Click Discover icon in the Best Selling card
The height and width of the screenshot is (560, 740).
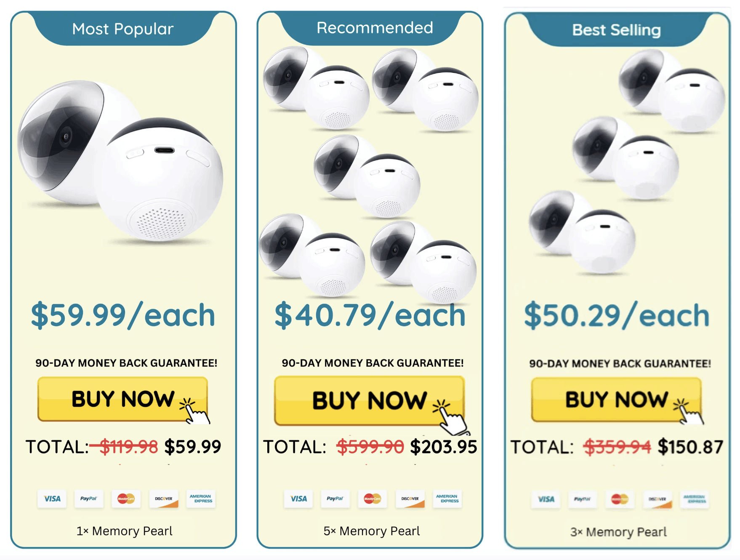coord(657,499)
